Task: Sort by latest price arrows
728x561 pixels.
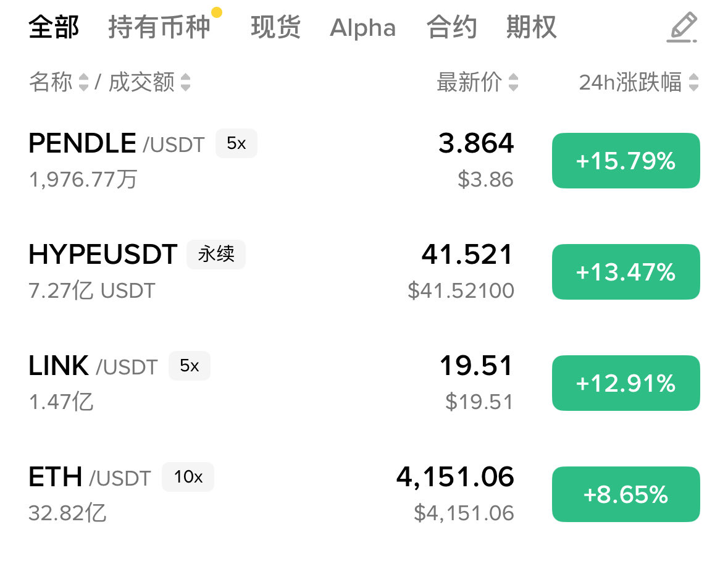Action: [x=513, y=82]
